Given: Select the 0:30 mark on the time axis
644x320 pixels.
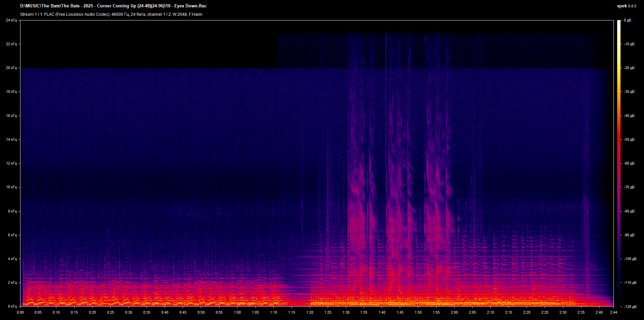Looking at the screenshot, I should tap(128, 312).
